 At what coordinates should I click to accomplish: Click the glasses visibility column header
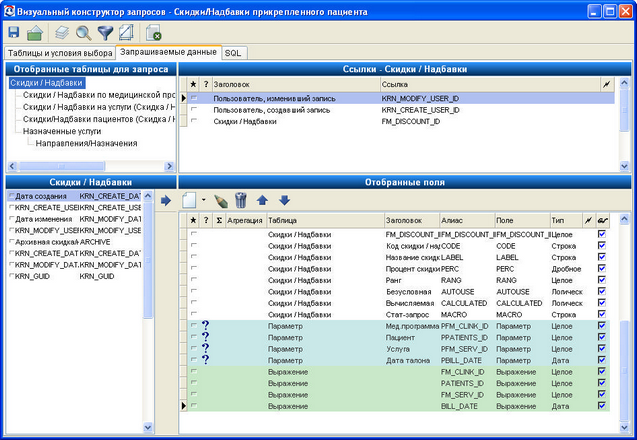(x=602, y=221)
